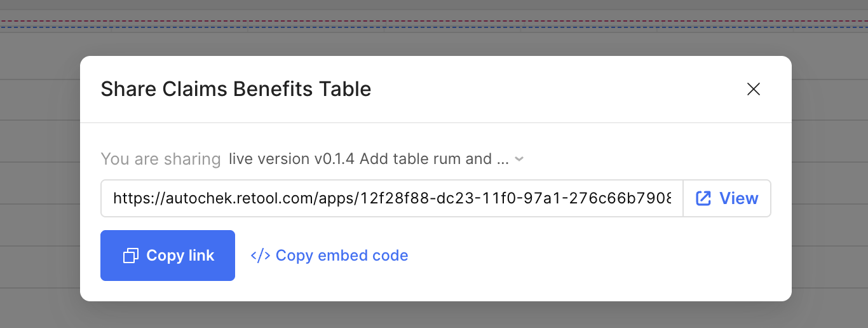Click the 'Share Claims Benefits Table' heading
868x328 pixels.
pyautogui.click(x=236, y=89)
